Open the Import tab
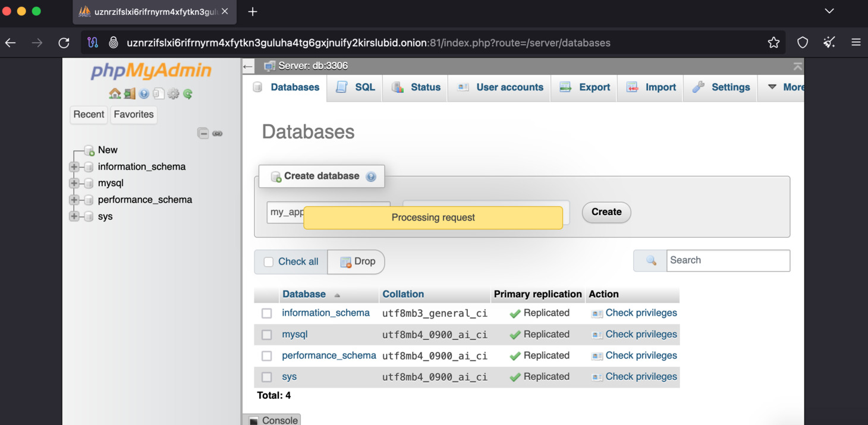Image resolution: width=868 pixels, height=425 pixels. pos(651,87)
